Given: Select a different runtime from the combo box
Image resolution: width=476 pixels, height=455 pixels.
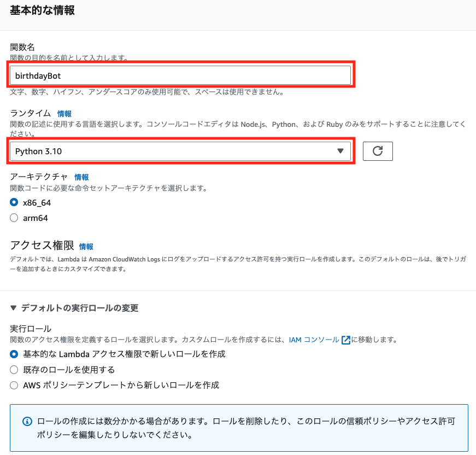Looking at the screenshot, I should pos(180,151).
